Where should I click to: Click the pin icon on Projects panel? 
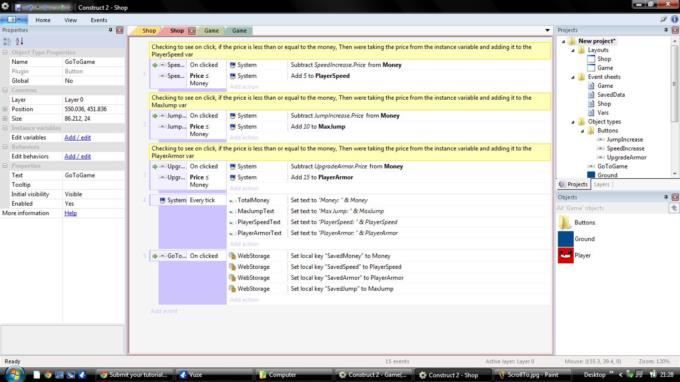(666, 30)
